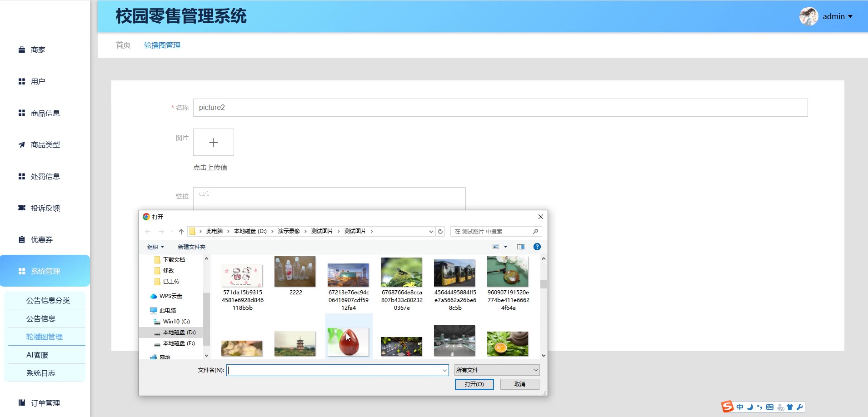The width and height of the screenshot is (868, 417).
Task: Click 演示录像 in the address path
Action: point(289,231)
